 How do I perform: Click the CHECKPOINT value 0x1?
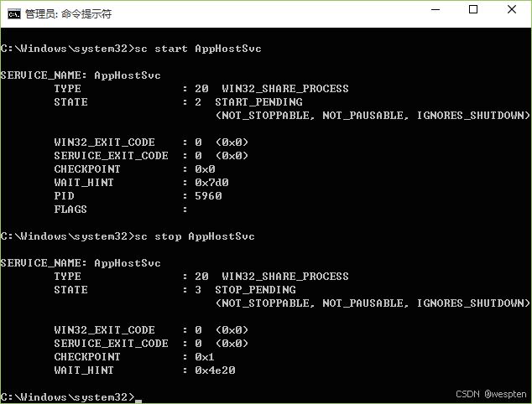coord(205,357)
